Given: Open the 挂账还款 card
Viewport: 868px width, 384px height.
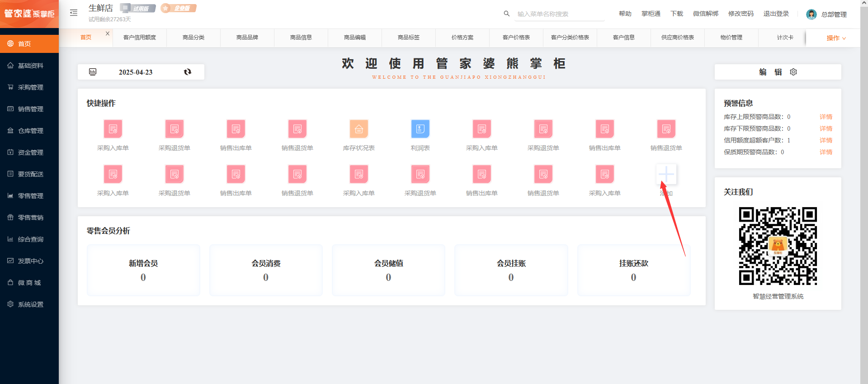Looking at the screenshot, I should pyautogui.click(x=634, y=270).
